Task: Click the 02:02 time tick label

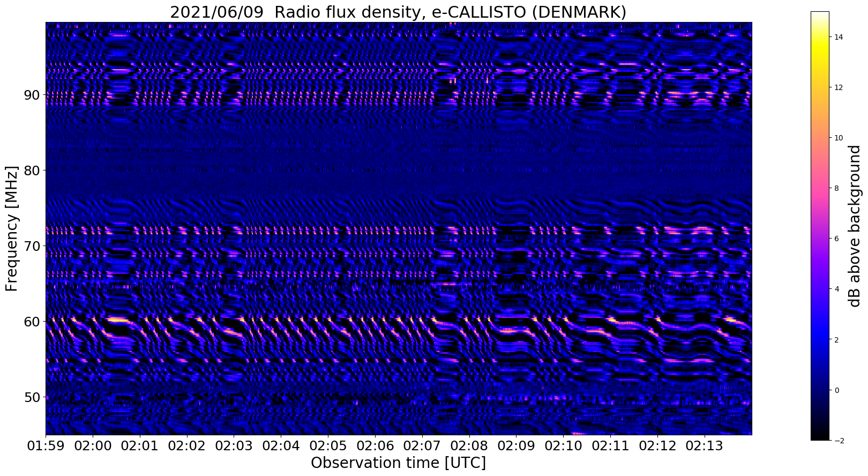Action: (187, 446)
